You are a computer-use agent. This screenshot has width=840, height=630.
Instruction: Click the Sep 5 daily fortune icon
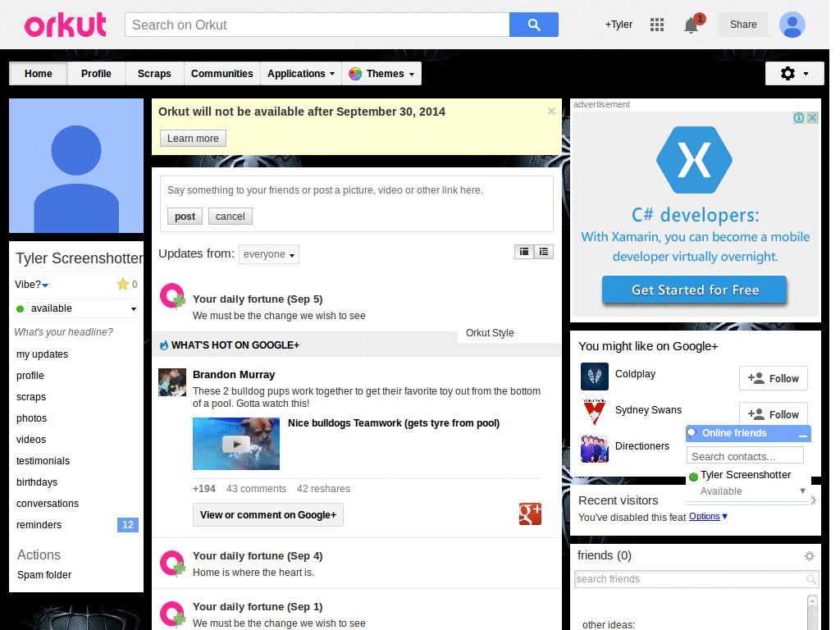point(172,296)
